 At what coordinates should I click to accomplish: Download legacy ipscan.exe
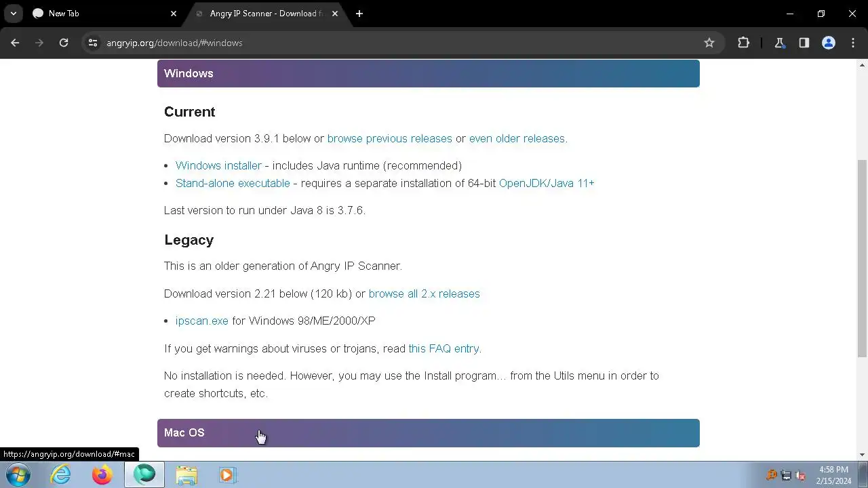click(202, 321)
